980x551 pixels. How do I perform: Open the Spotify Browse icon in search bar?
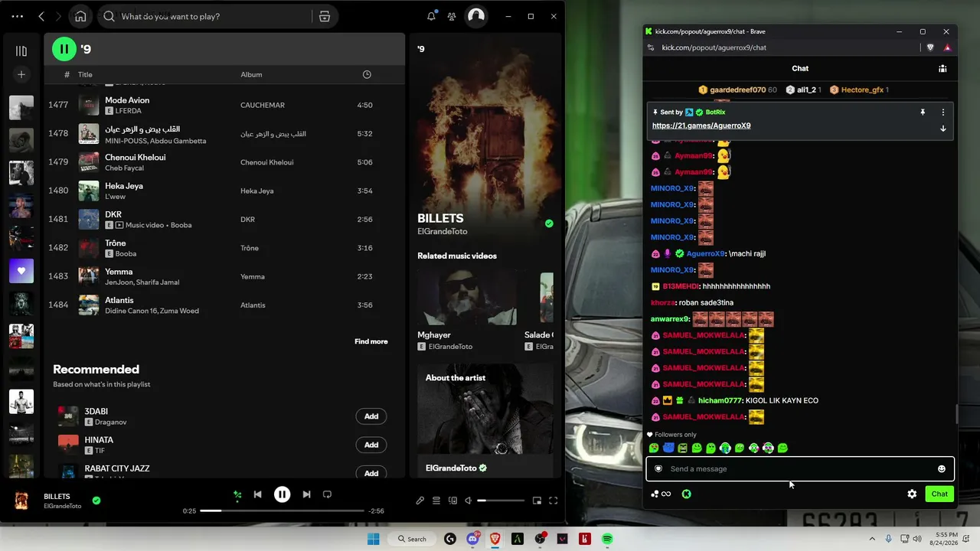325,16
